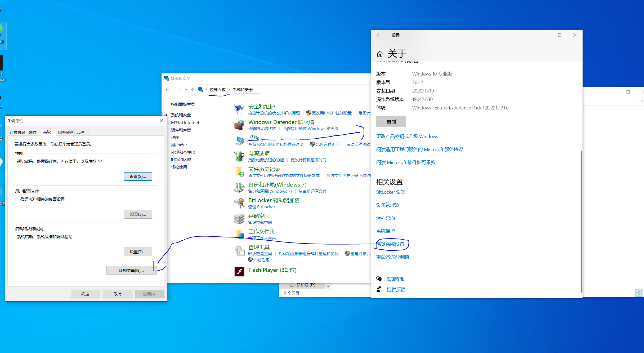Click Control Panel icon in address bar
Viewport: 644px width, 353px height.
[x=200, y=90]
